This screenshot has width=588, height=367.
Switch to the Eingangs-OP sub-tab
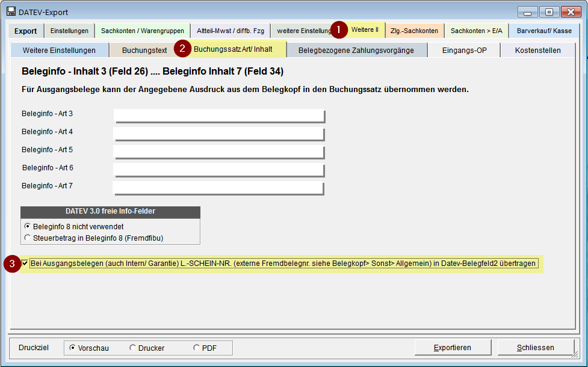464,51
